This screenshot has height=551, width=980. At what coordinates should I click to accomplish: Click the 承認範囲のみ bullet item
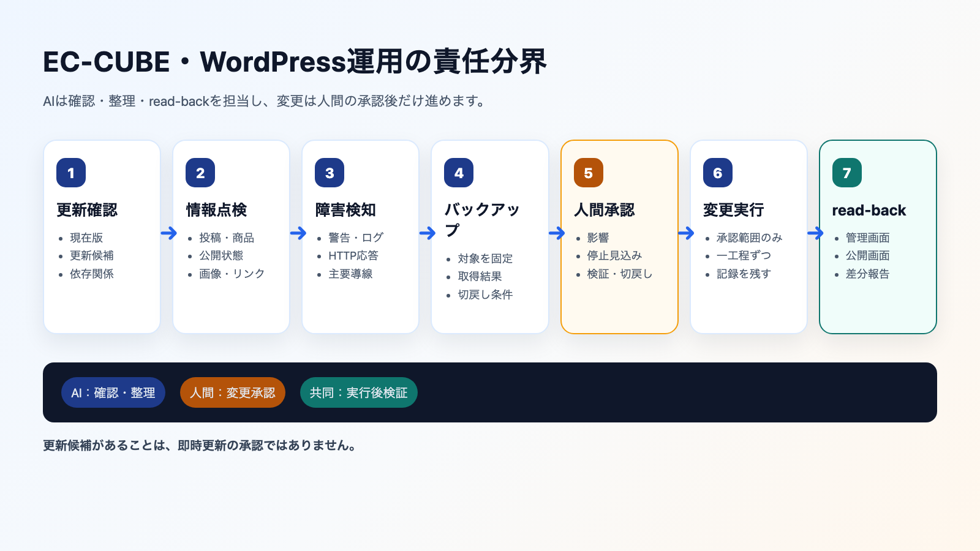tap(750, 238)
